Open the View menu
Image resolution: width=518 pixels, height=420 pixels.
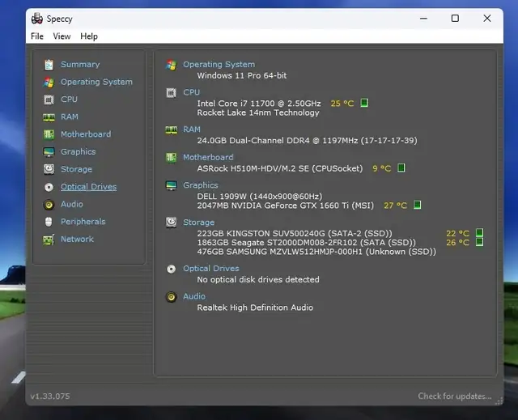[x=62, y=36]
